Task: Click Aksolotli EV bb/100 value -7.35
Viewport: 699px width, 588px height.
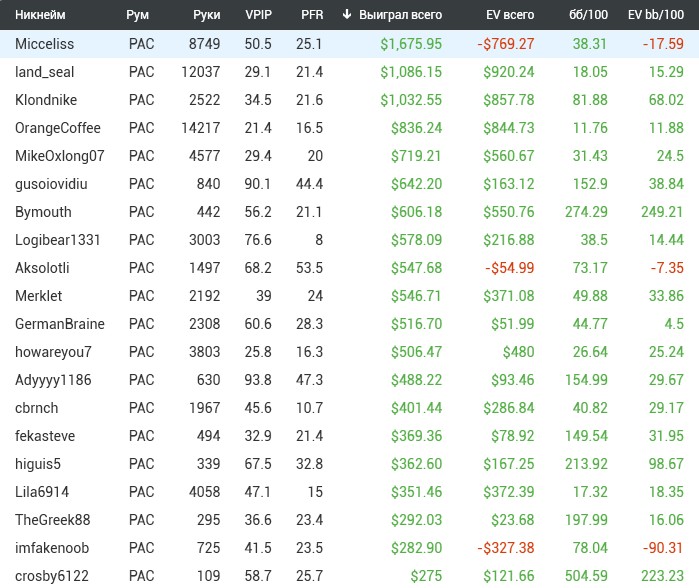Action: [x=667, y=268]
